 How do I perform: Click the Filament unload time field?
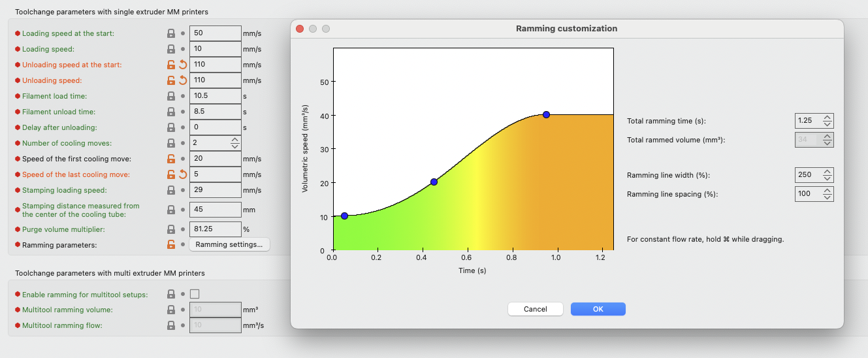pyautogui.click(x=215, y=112)
